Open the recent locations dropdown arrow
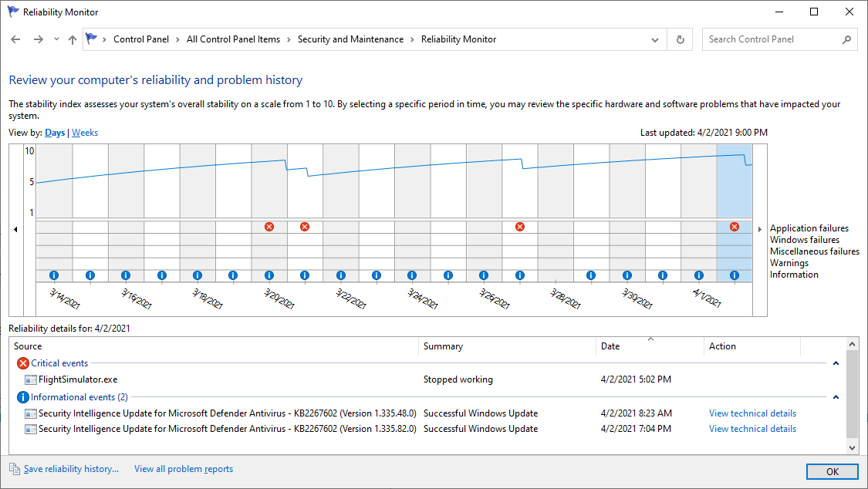Screen dimensions: 868x489 point(56,39)
